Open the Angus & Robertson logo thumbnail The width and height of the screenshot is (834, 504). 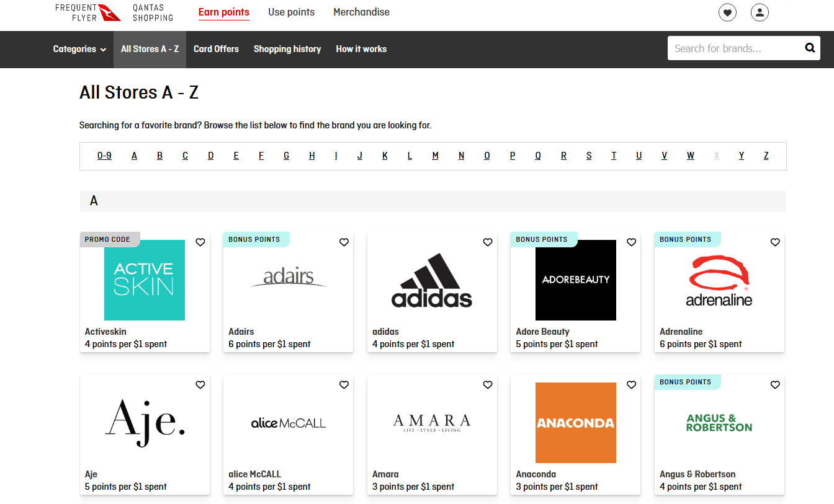(719, 423)
